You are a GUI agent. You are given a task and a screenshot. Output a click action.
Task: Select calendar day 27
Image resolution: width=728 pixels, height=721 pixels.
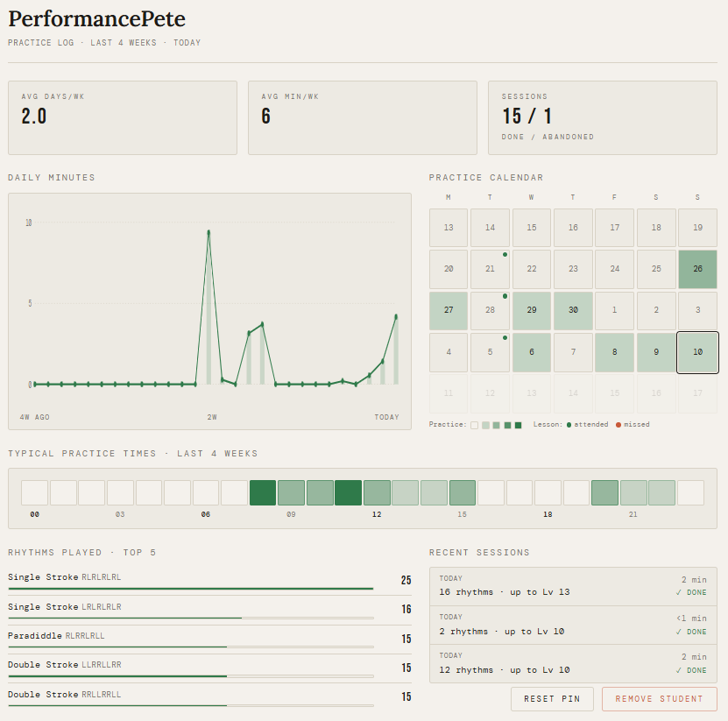tap(449, 310)
